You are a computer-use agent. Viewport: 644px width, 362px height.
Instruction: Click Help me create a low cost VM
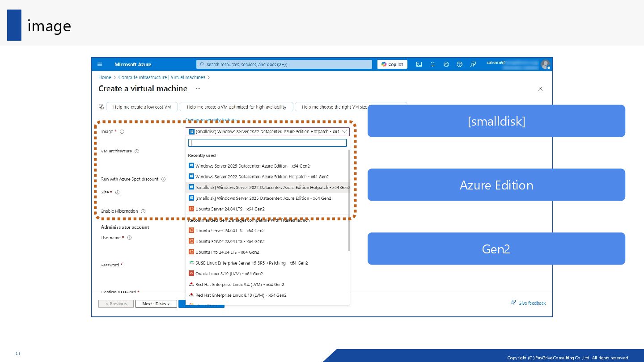(x=142, y=107)
